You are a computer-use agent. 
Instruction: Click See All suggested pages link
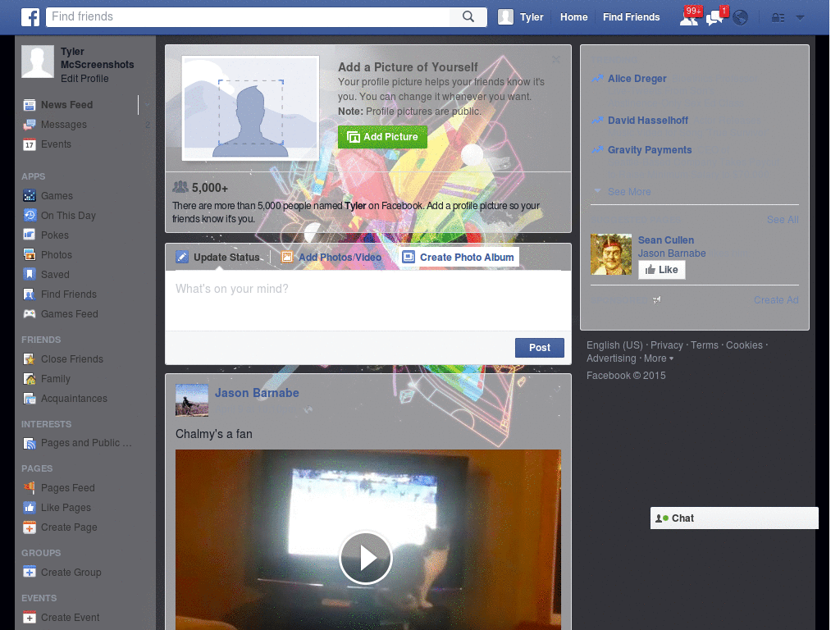782,220
